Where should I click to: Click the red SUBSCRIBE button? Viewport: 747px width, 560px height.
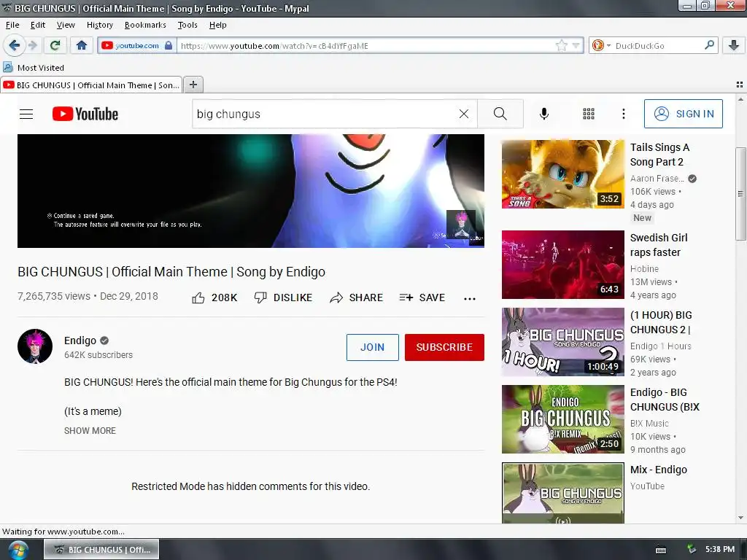(444, 347)
